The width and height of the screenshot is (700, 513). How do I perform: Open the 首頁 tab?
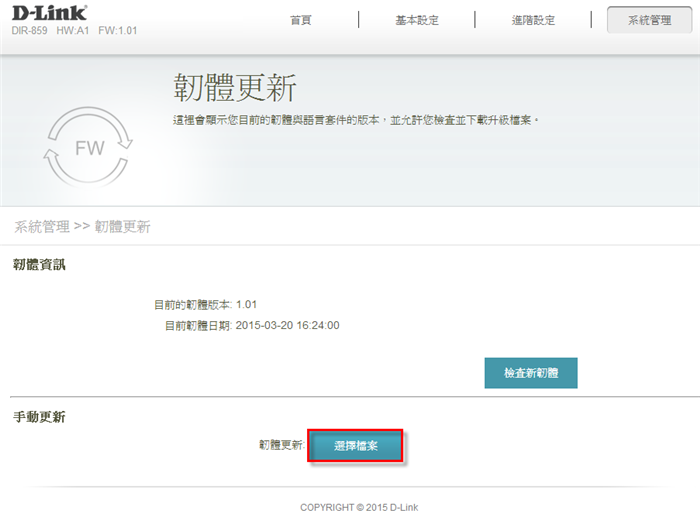tap(301, 20)
